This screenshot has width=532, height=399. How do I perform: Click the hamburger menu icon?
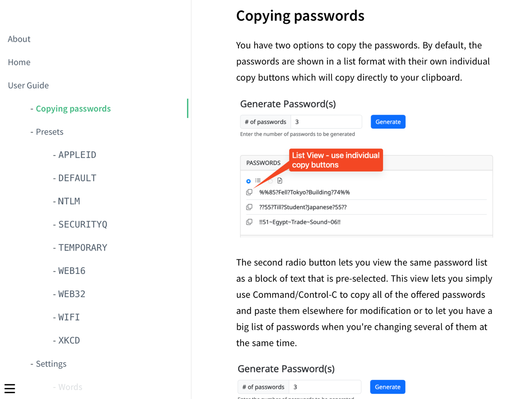[10, 389]
